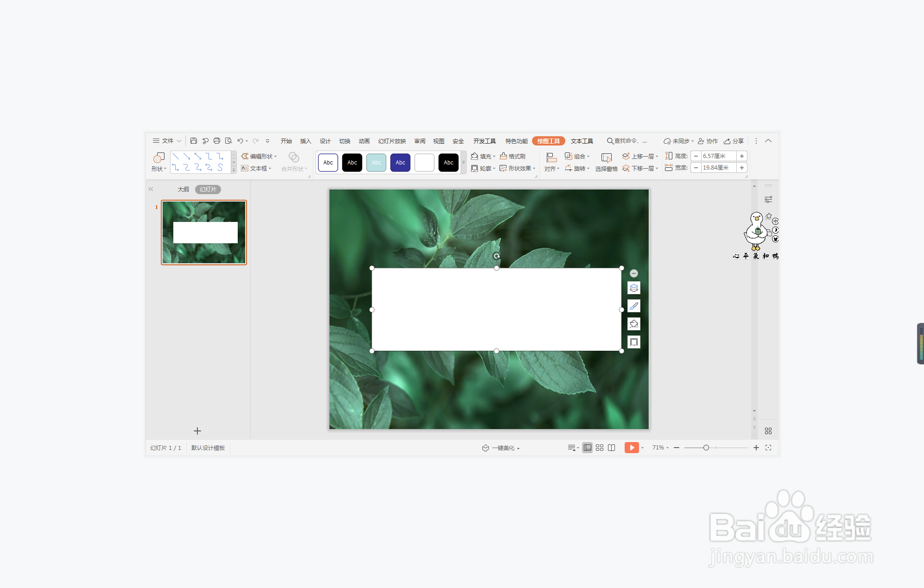Open the Send Backward (下移一层) dropdown
924x588 pixels.
[640, 168]
